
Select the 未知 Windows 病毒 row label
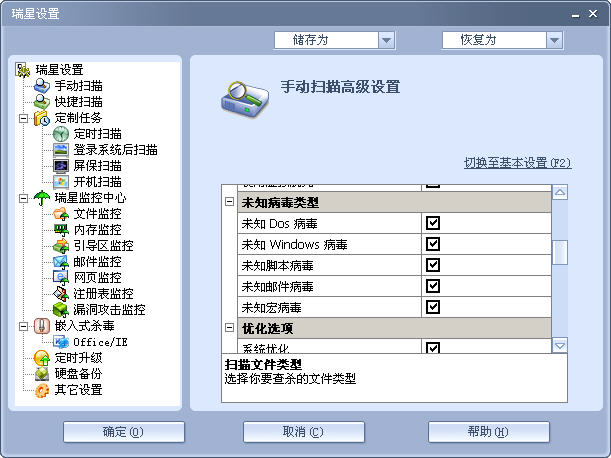pyautogui.click(x=294, y=244)
